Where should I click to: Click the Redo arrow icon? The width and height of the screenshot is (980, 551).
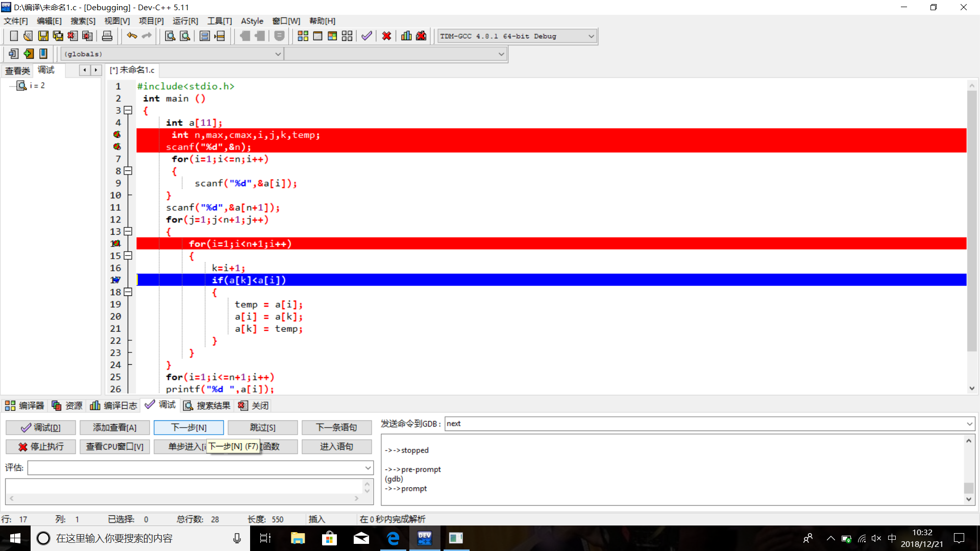click(147, 36)
